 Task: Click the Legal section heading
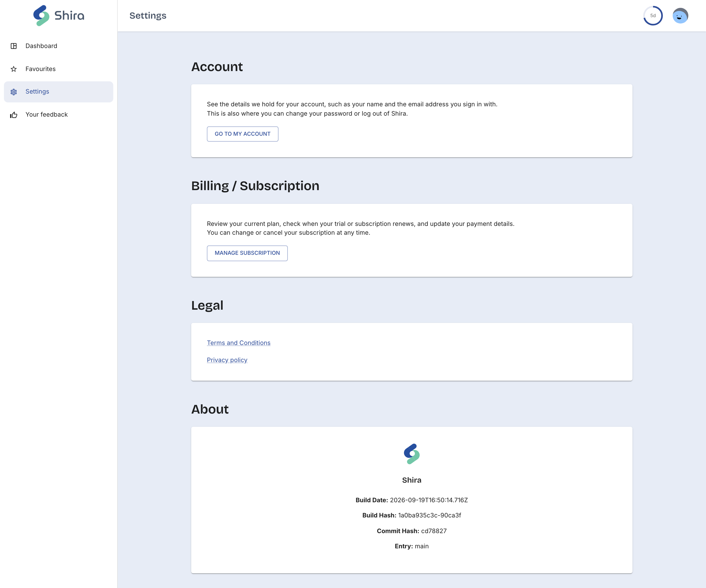coord(207,306)
